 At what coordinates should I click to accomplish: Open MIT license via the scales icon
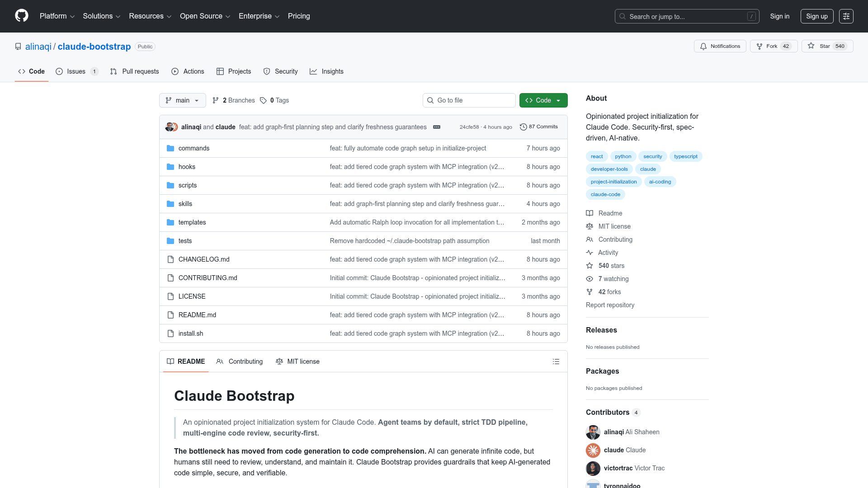click(589, 226)
